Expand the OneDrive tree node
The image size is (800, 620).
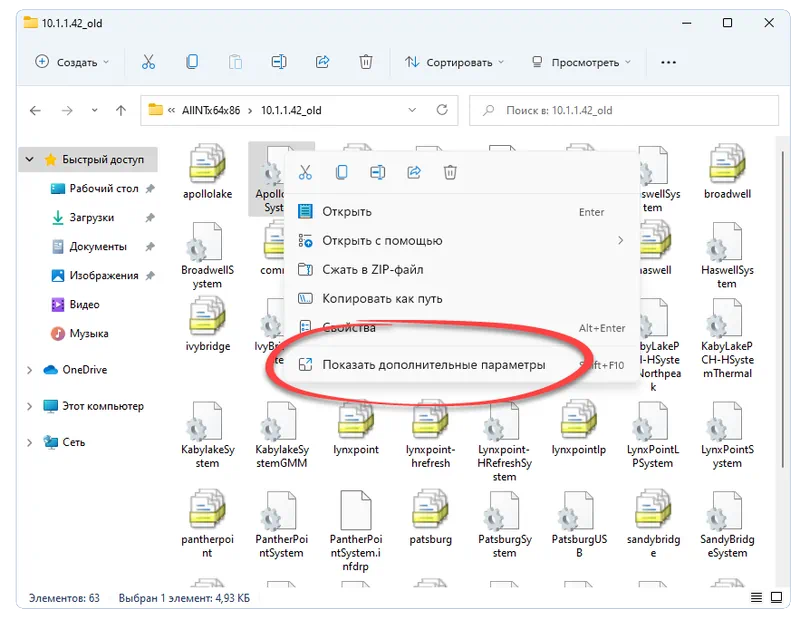28,370
